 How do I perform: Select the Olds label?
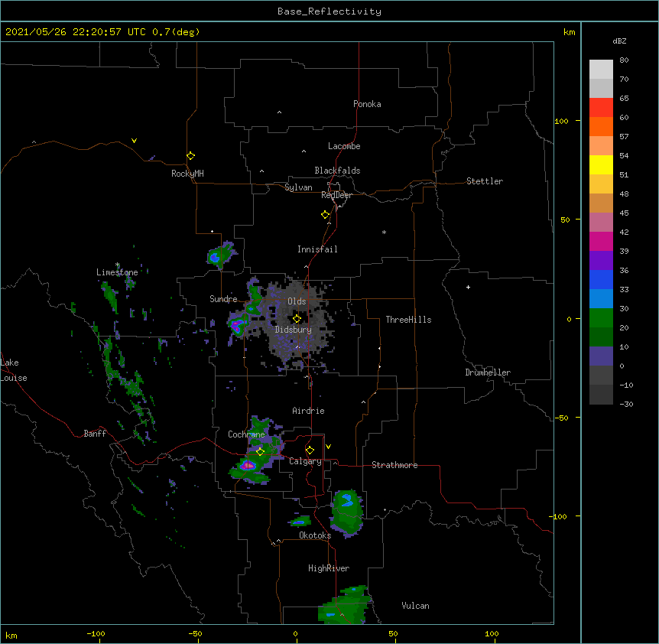click(297, 301)
